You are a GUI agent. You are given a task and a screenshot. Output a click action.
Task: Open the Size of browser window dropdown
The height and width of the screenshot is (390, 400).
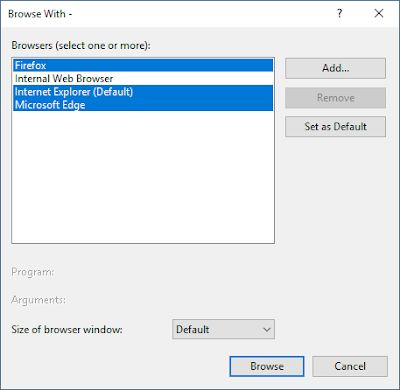pyautogui.click(x=223, y=329)
